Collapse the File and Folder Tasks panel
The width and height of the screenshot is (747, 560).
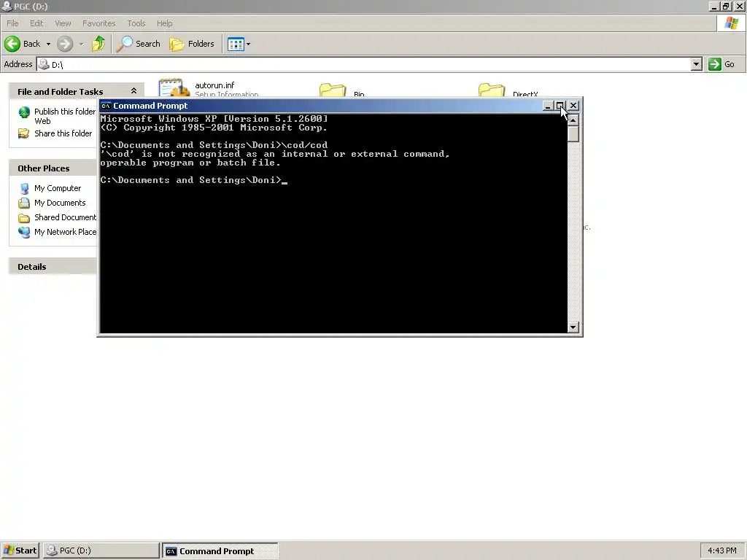pyautogui.click(x=134, y=91)
